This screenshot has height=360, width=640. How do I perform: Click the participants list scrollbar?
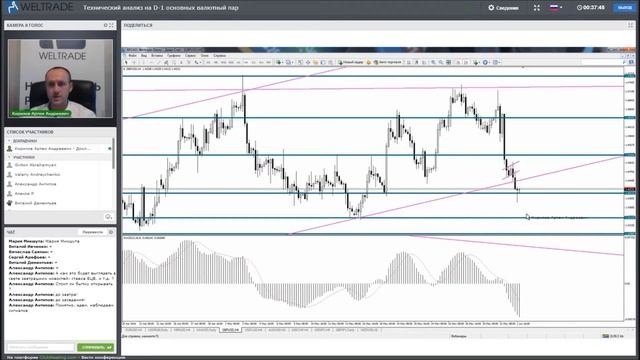point(113,153)
